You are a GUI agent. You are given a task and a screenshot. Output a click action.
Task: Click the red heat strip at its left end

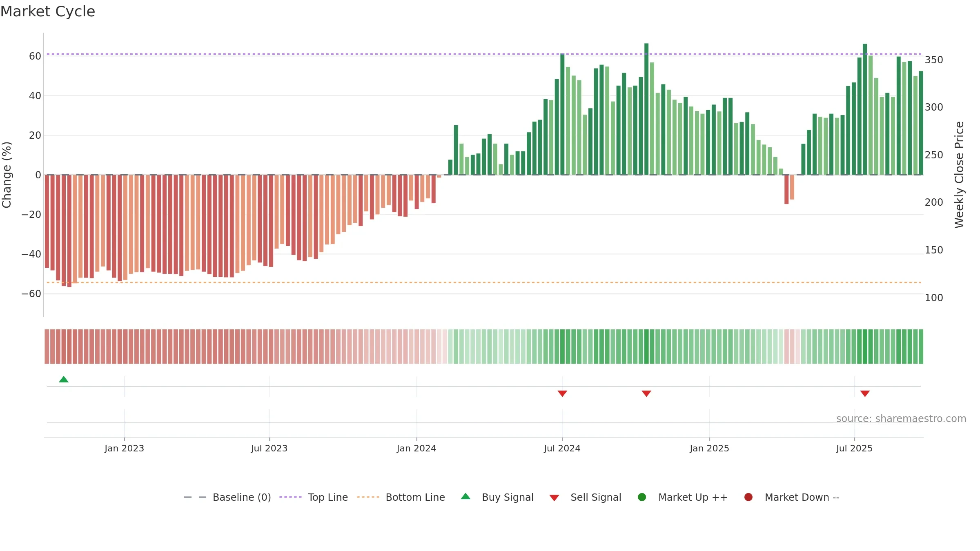pos(47,347)
